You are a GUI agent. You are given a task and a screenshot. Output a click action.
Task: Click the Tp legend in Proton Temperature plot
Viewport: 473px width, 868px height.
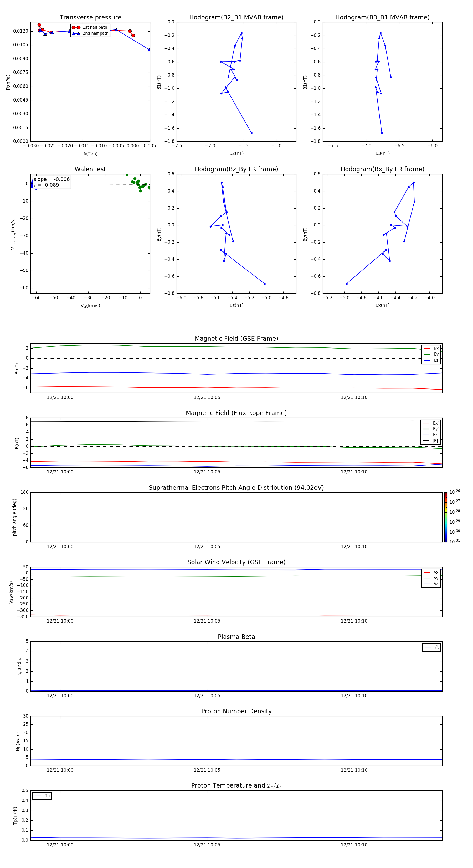click(x=42, y=796)
